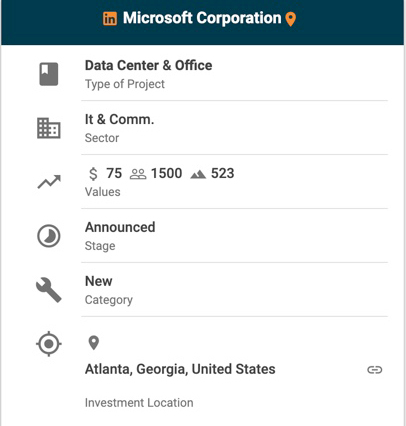Click the dollar sign value icon

(x=93, y=174)
